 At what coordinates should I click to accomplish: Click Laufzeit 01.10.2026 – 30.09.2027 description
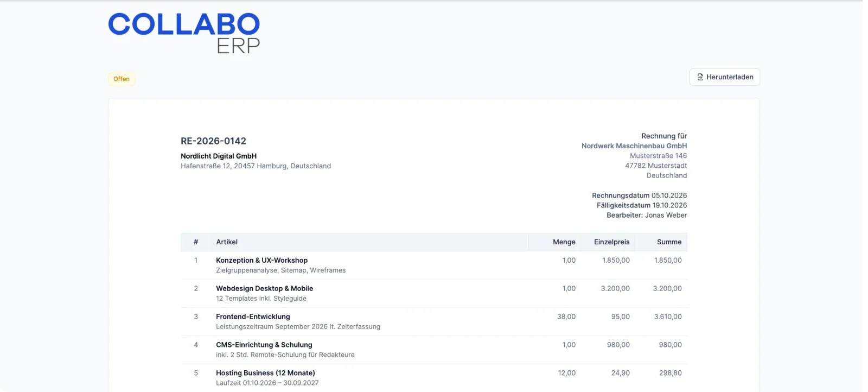(267, 383)
